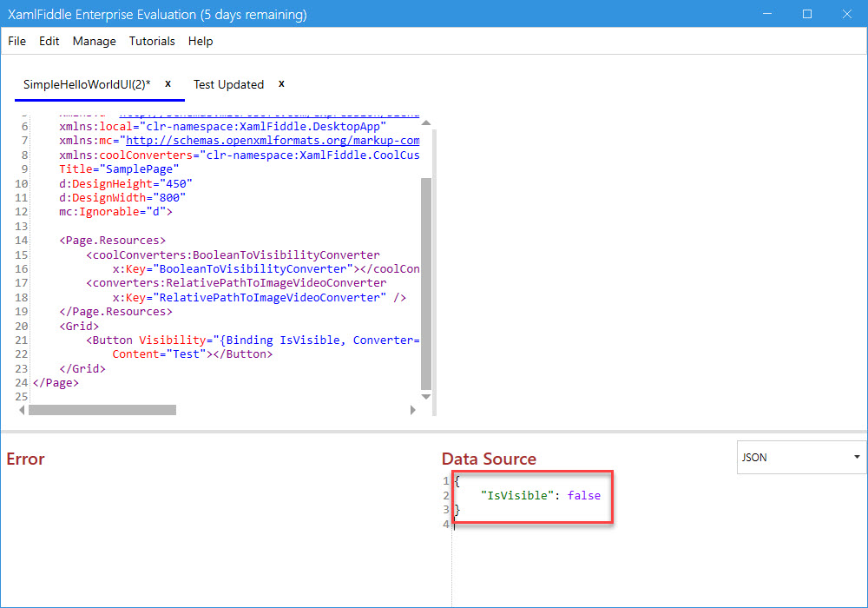868x608 pixels.
Task: Click the XAML editor scroll down arrow
Action: pyautogui.click(x=425, y=396)
